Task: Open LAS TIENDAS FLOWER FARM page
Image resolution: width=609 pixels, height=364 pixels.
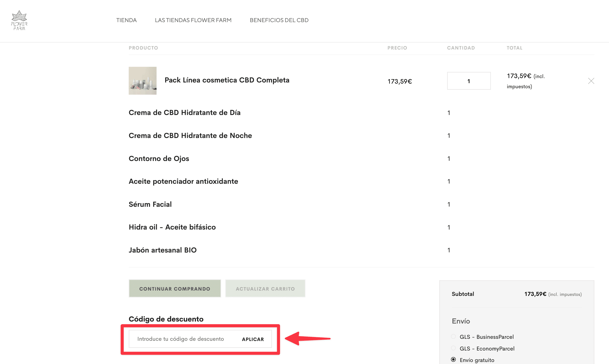Action: [x=193, y=20]
